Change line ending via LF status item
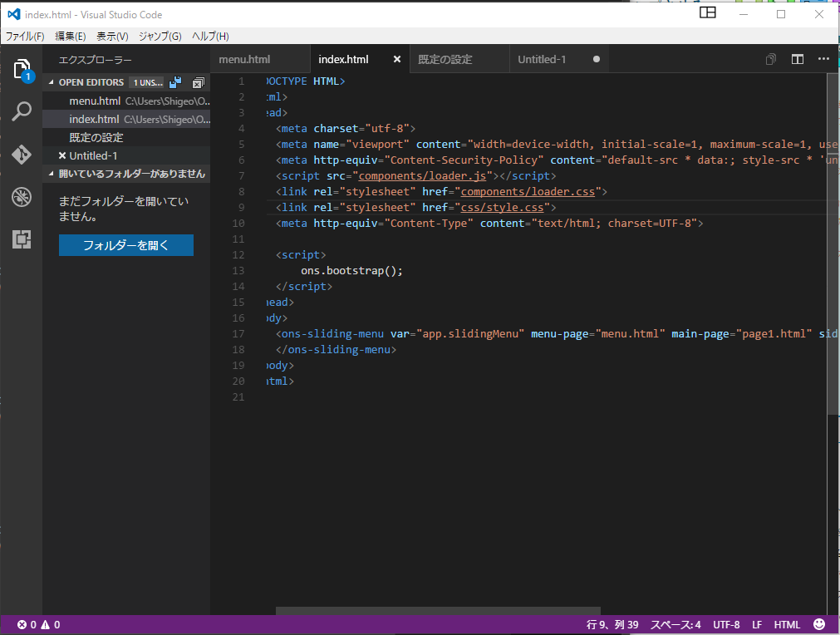 coord(757,625)
